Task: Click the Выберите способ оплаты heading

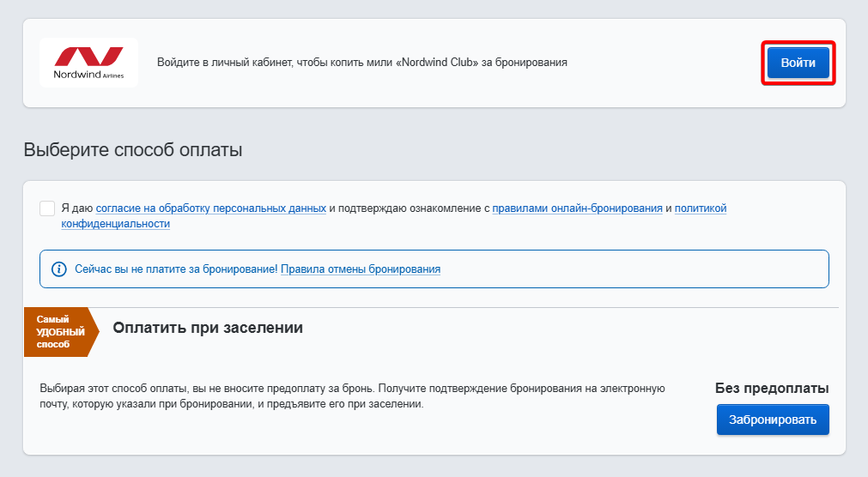Action: point(133,150)
